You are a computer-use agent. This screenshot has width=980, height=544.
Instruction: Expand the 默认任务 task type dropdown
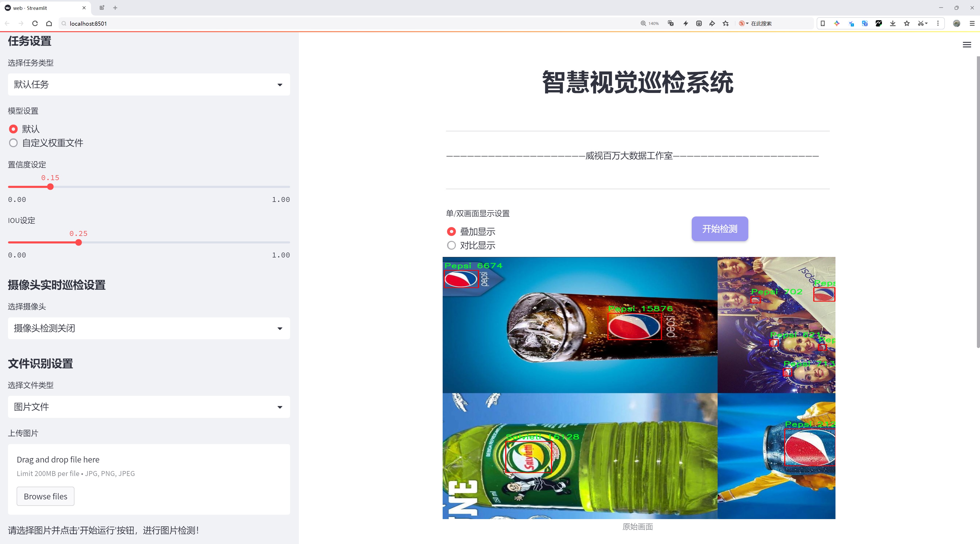pos(149,84)
